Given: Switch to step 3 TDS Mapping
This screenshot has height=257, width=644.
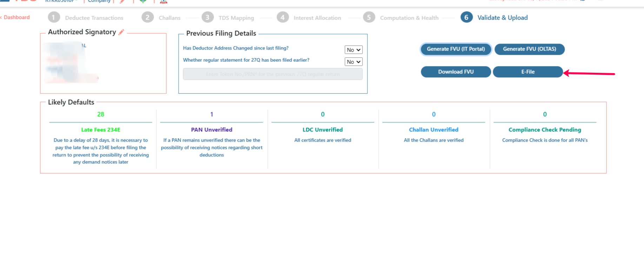Looking at the screenshot, I should (228, 18).
